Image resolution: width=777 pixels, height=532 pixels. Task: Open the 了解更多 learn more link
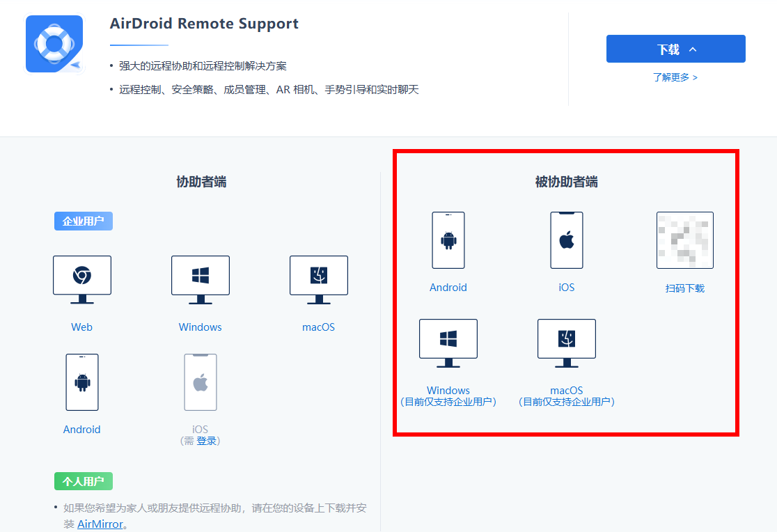click(x=675, y=77)
